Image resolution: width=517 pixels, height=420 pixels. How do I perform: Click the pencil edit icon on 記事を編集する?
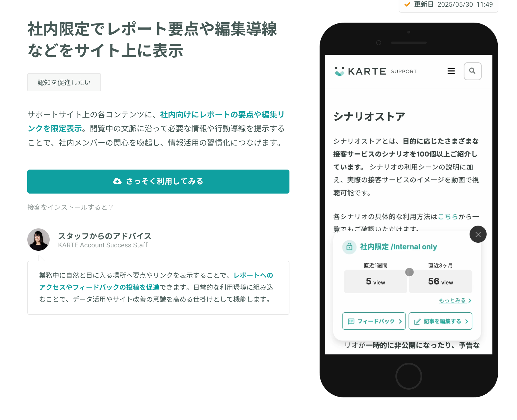coord(417,322)
